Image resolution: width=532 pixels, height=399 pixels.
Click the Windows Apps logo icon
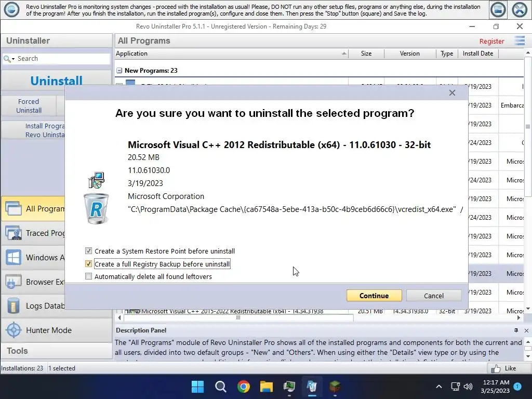pos(14,258)
